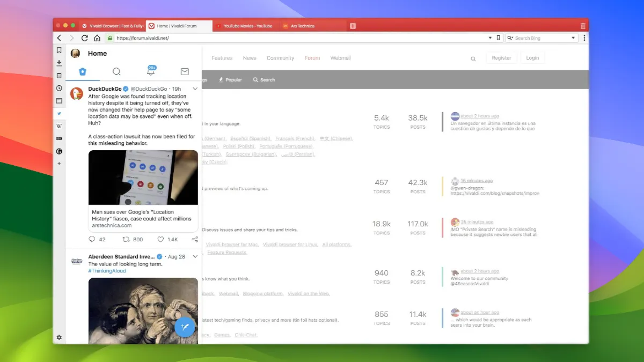This screenshot has height=362, width=644.
Task: Add a new web panel with plus icon
Action: pos(59,164)
